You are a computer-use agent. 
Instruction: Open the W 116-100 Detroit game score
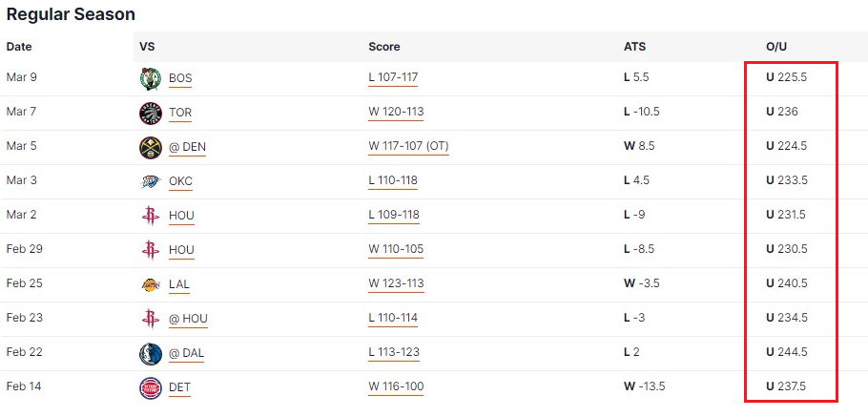click(x=397, y=386)
